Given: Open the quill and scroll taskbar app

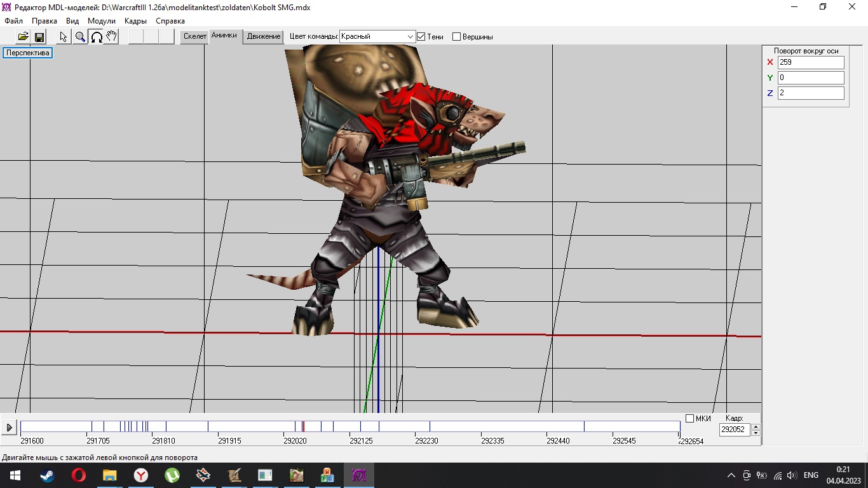Looking at the screenshot, I should [x=234, y=475].
